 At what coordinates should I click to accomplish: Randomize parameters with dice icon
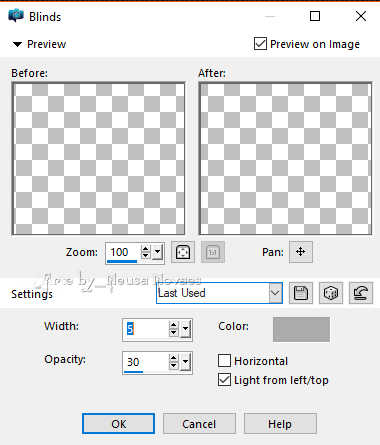tap(331, 293)
